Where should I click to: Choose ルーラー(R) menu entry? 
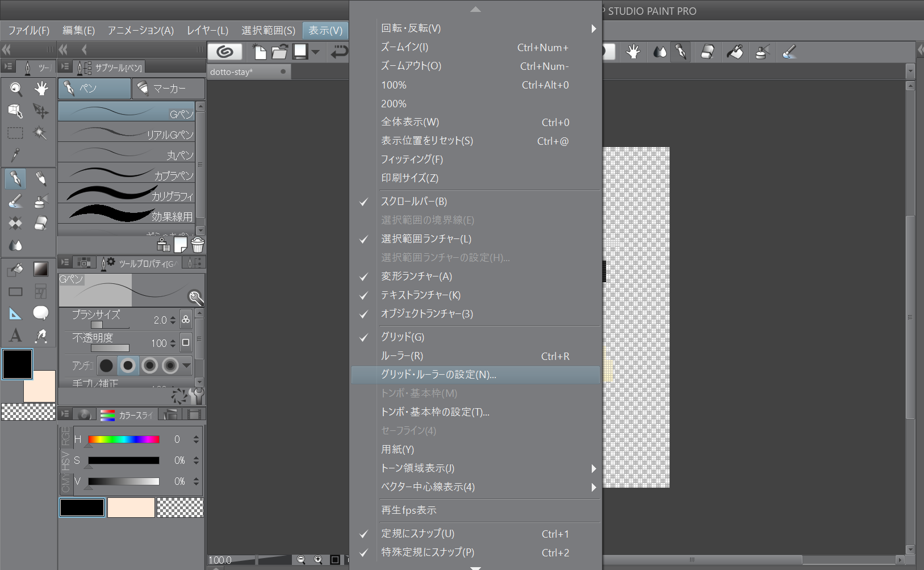476,356
